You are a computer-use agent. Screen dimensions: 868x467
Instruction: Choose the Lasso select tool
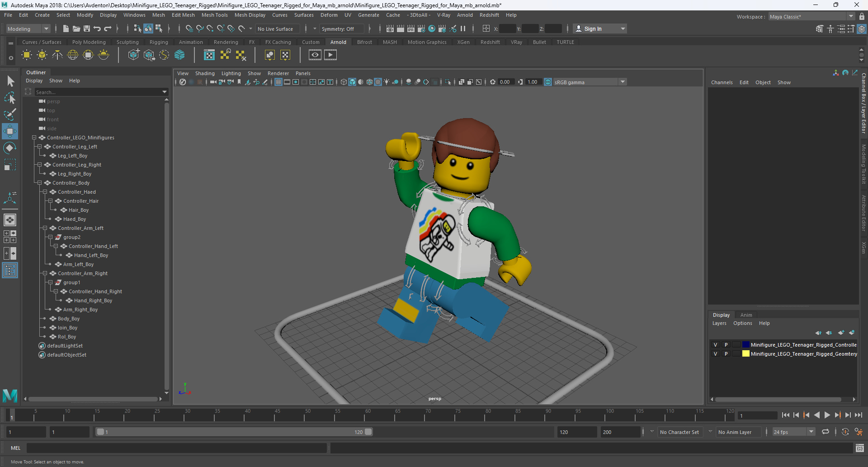click(x=10, y=98)
